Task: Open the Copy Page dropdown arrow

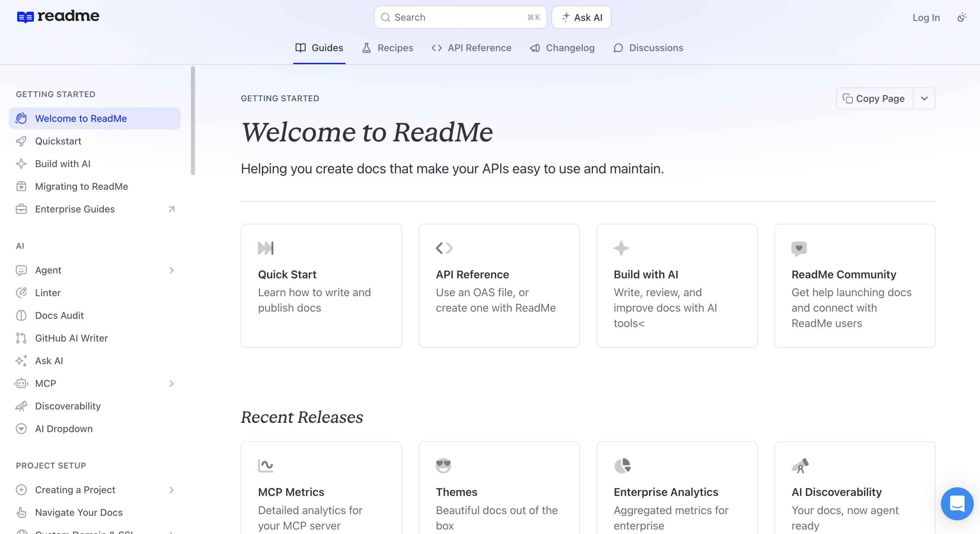Action: 924,98
